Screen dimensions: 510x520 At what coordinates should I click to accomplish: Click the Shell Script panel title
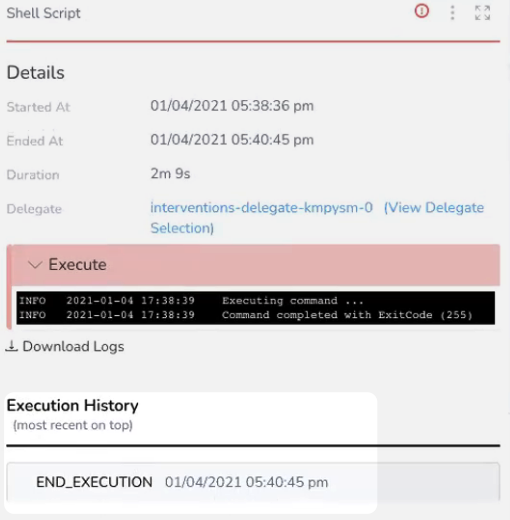(x=44, y=13)
